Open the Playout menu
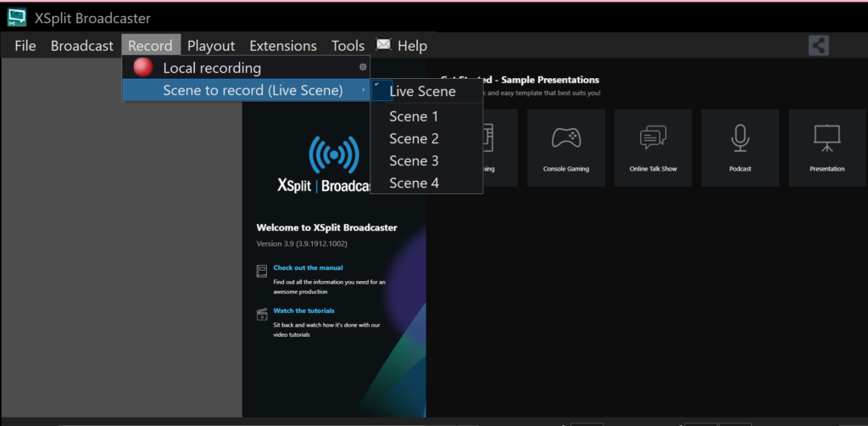868x426 pixels. tap(211, 46)
